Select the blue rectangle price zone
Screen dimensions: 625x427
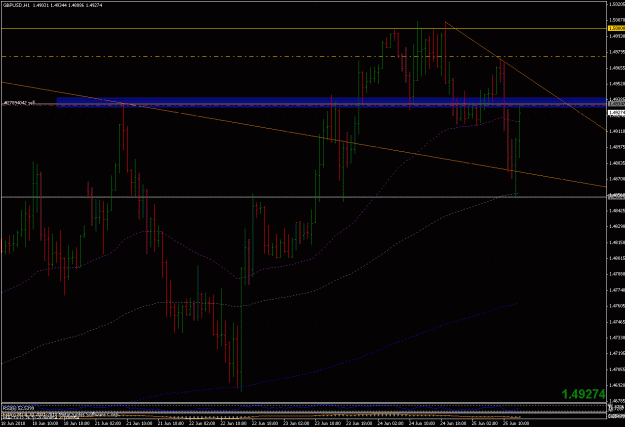(331, 102)
